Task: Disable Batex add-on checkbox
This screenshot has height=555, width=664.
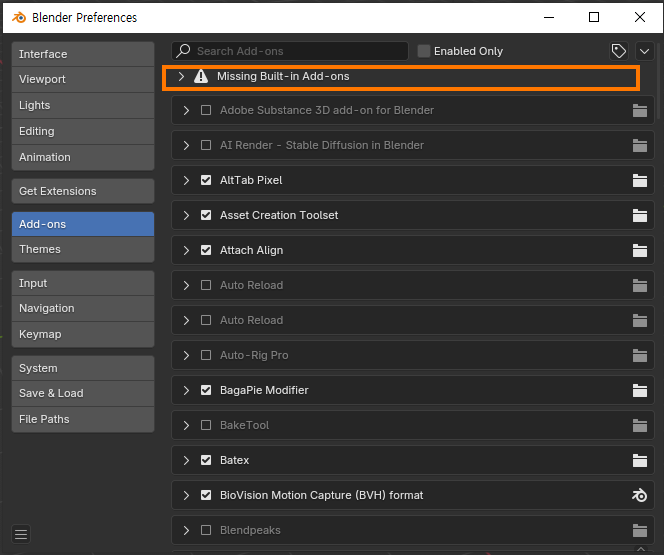Action: coord(206,461)
